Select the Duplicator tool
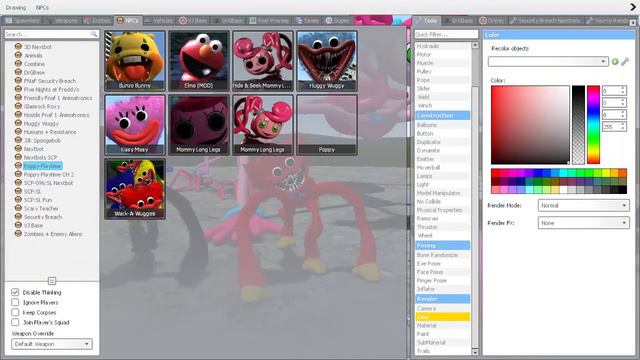 click(x=443, y=142)
